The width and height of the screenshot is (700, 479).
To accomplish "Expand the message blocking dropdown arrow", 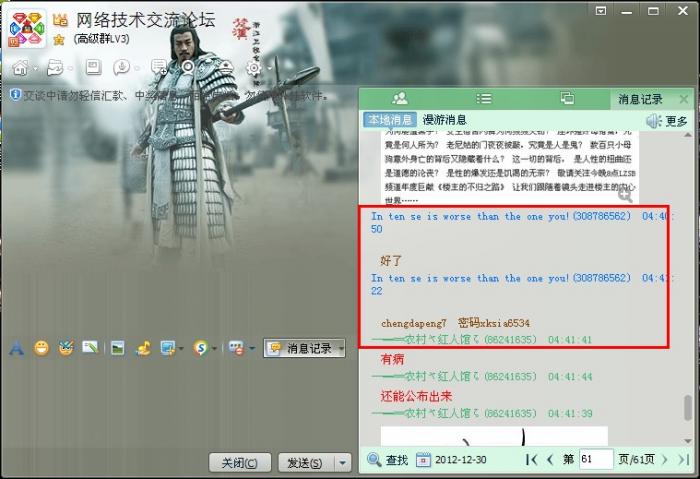I will coord(252,349).
